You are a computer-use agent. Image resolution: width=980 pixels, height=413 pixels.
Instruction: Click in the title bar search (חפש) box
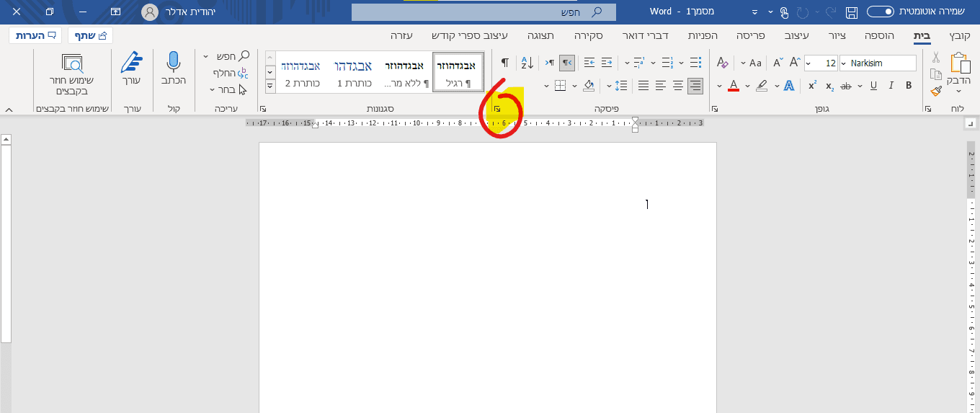[484, 12]
